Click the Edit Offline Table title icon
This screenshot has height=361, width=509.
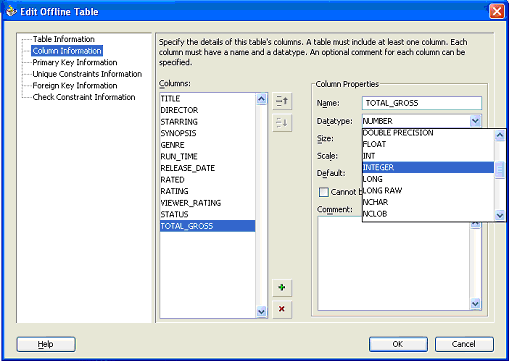(x=11, y=11)
